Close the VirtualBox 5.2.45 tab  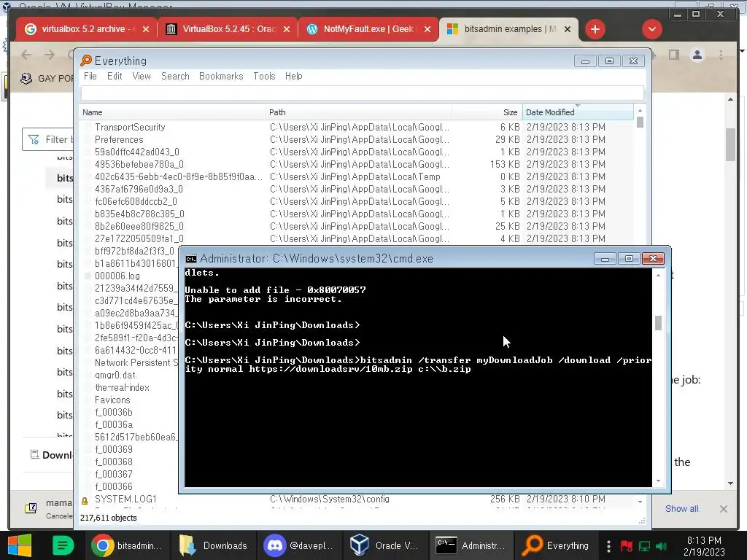(x=286, y=29)
